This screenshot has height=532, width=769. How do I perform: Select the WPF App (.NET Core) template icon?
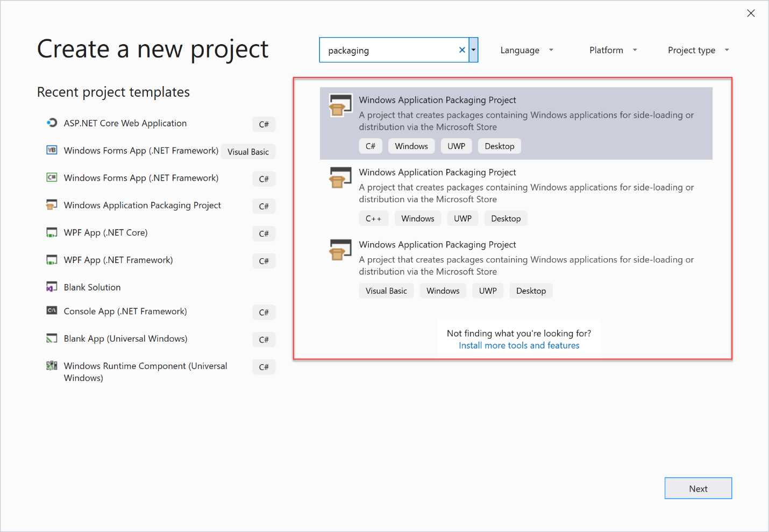(x=51, y=232)
